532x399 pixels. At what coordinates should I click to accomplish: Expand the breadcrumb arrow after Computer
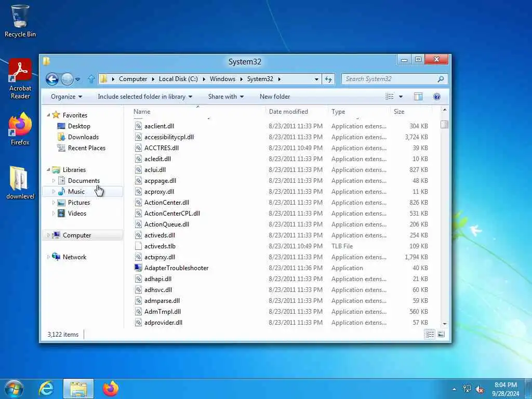153,79
